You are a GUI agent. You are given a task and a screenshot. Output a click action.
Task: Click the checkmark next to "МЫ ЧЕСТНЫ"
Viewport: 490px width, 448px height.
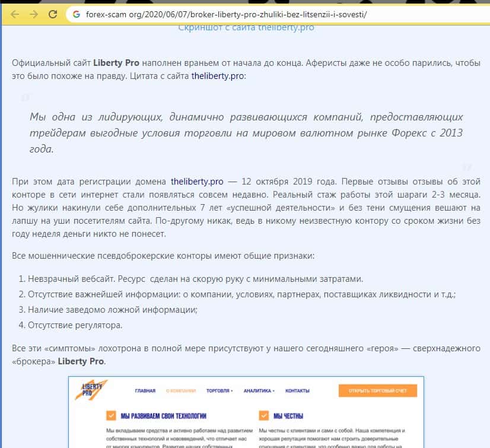[264, 416]
